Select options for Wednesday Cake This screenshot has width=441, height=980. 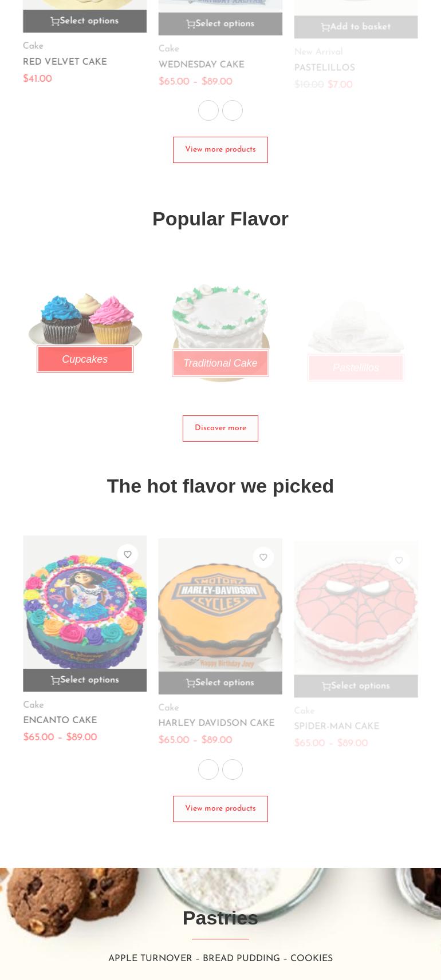pyautogui.click(x=220, y=24)
